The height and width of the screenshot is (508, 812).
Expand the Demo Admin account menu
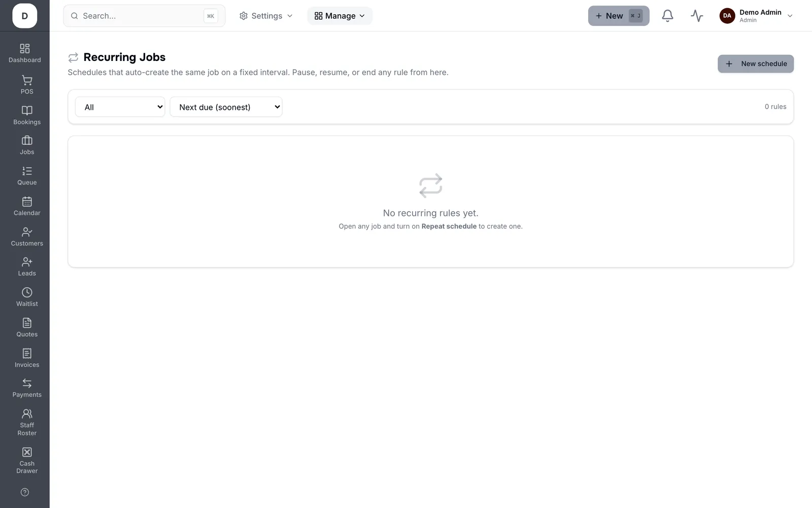756,16
